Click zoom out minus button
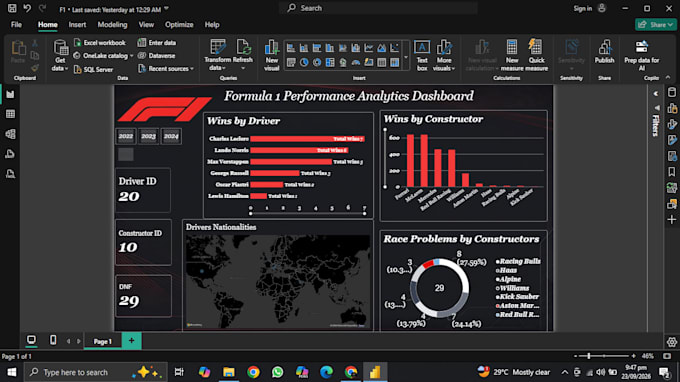Image resolution: width=680 pixels, height=382 pixels. point(575,356)
